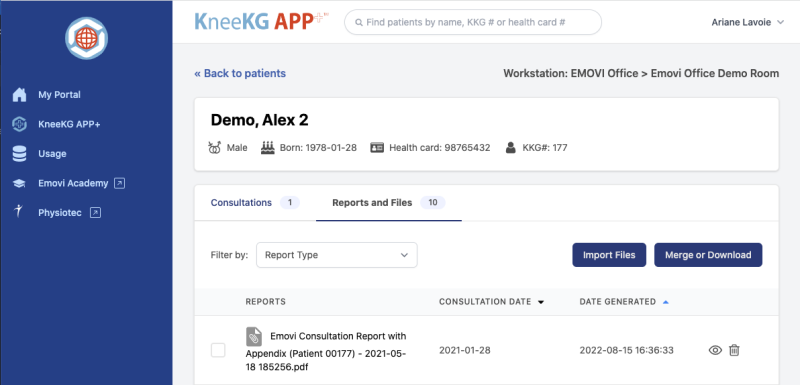Click the REPORTS column header
800x385 pixels.
pyautogui.click(x=265, y=302)
